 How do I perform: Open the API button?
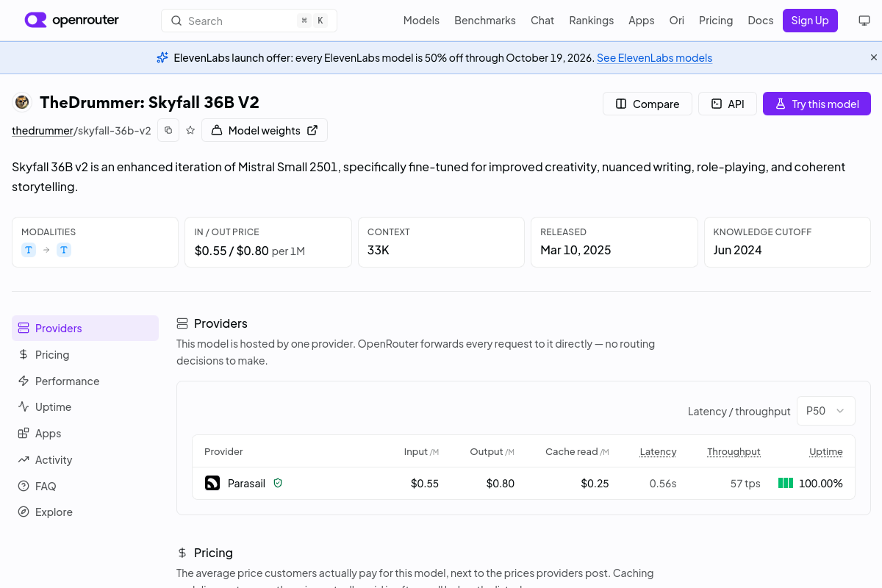tap(728, 104)
